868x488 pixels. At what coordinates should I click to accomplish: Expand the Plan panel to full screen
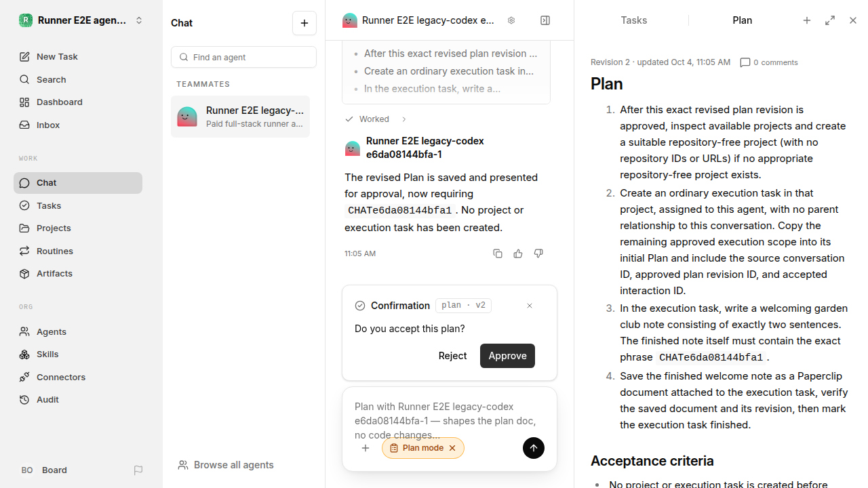click(830, 20)
